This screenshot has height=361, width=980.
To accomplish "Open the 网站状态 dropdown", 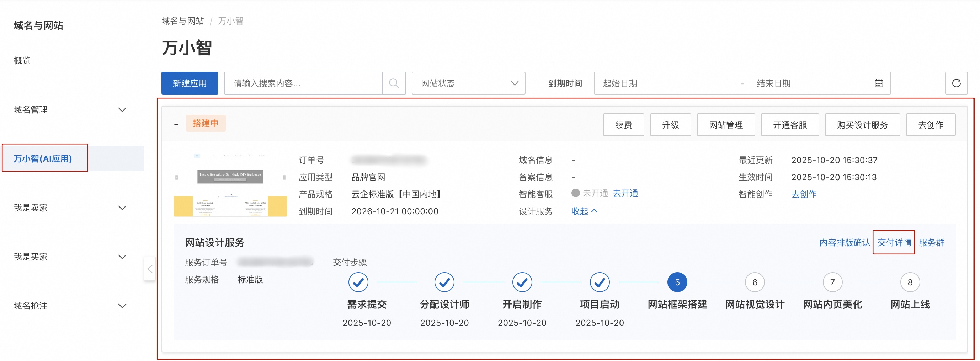I will [469, 83].
